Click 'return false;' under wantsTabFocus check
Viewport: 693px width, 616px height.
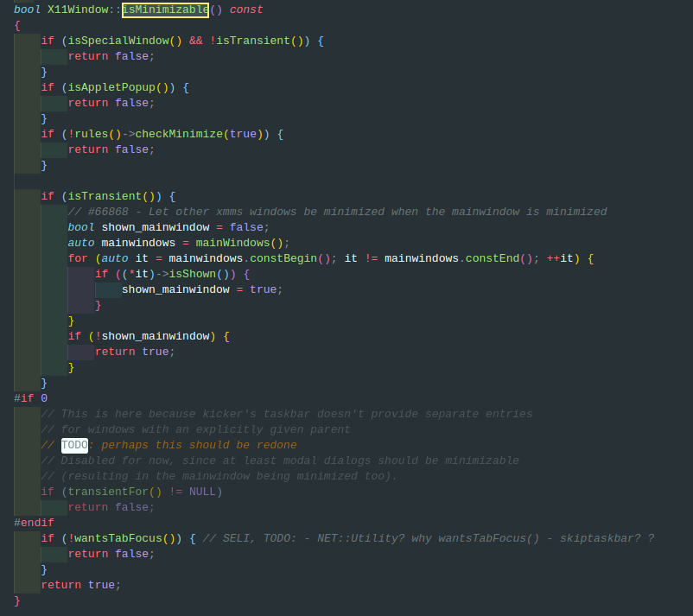(x=111, y=554)
